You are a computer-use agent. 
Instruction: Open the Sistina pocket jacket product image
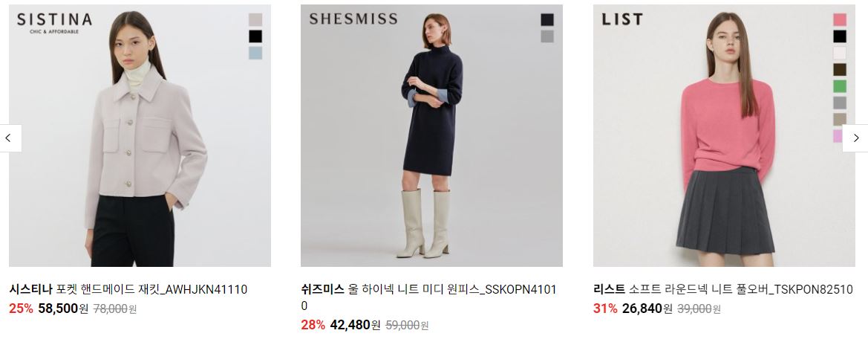(x=140, y=136)
